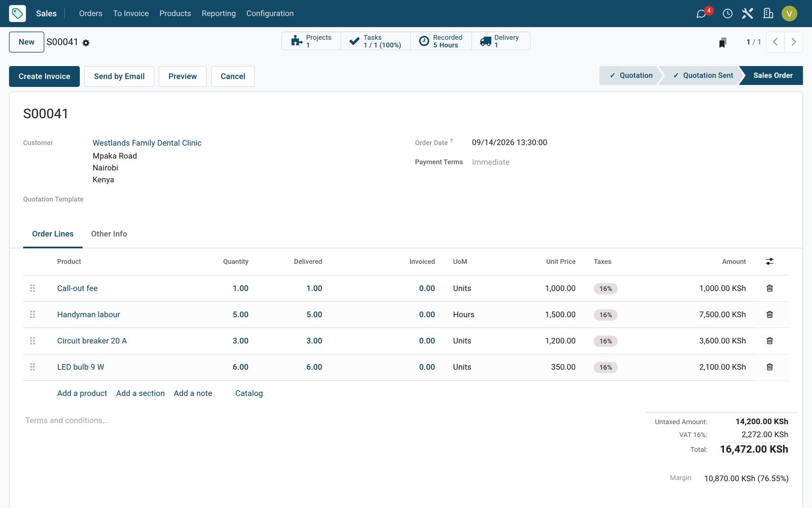
Task: Open the Reporting menu
Action: click(219, 13)
